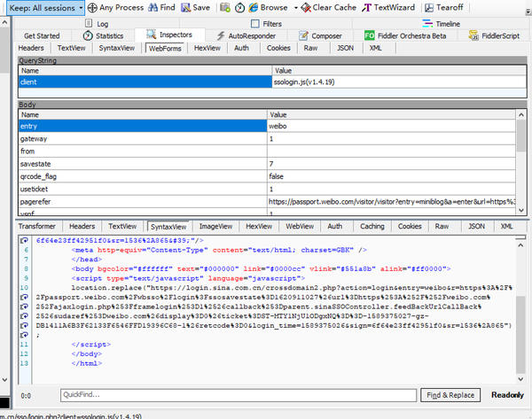This screenshot has height=419, width=532.
Task: Click the Any Process target icon
Action: 91,7
